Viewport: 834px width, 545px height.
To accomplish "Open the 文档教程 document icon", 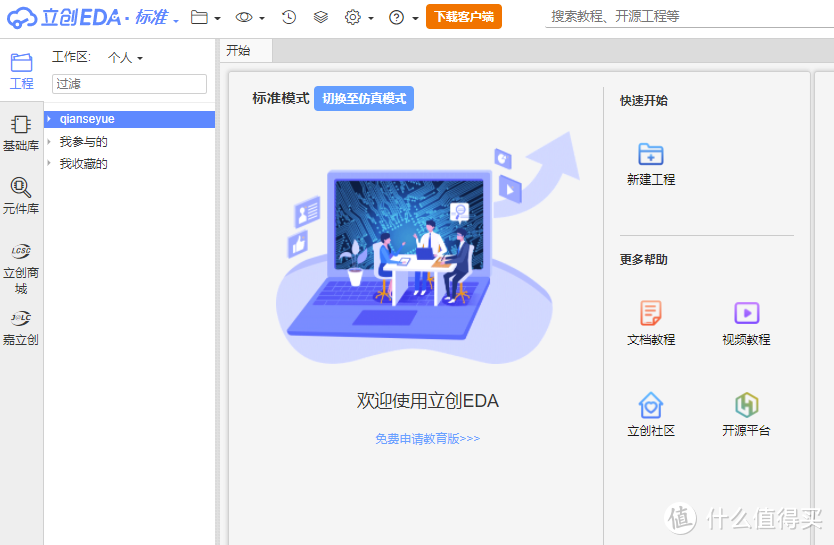I will [x=650, y=313].
